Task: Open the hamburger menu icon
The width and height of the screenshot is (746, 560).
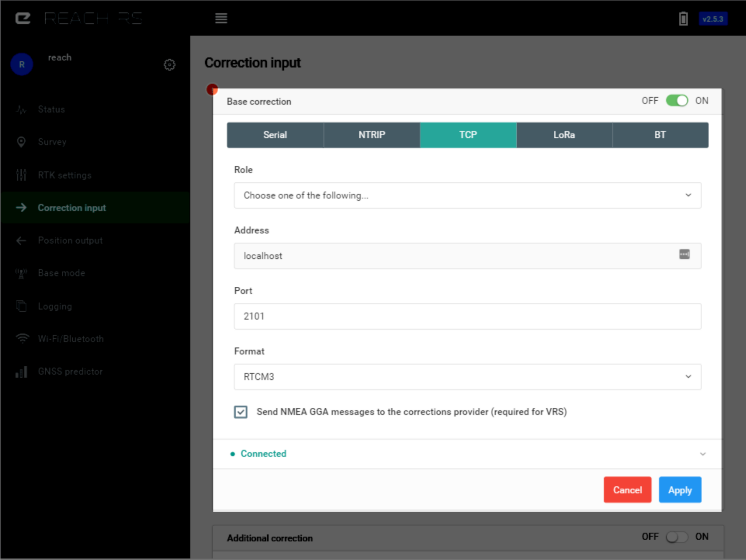Action: 221,18
